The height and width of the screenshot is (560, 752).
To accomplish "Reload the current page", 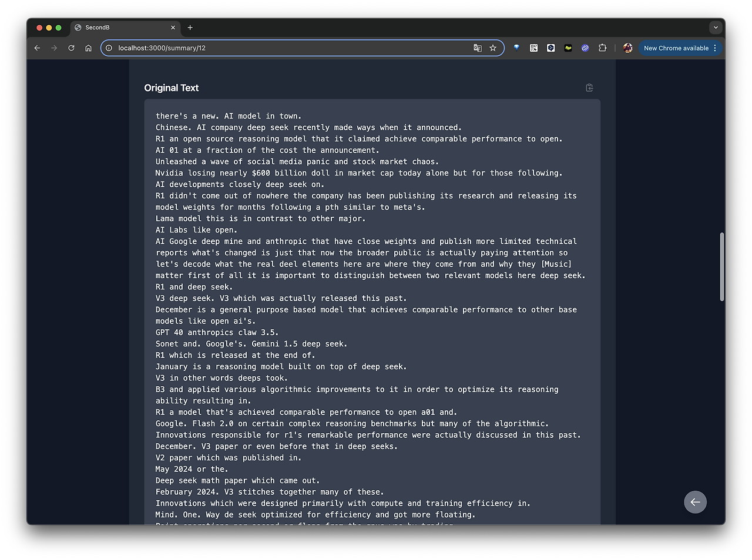I will (x=71, y=48).
